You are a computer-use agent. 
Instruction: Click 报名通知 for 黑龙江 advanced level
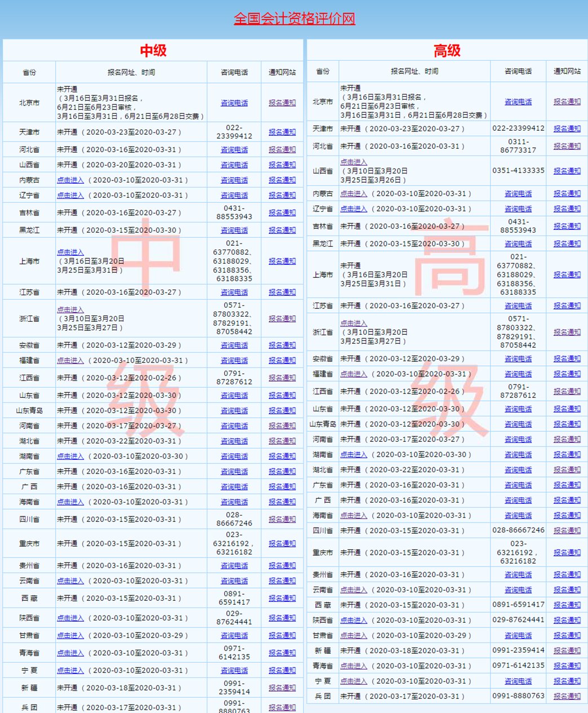tap(566, 243)
